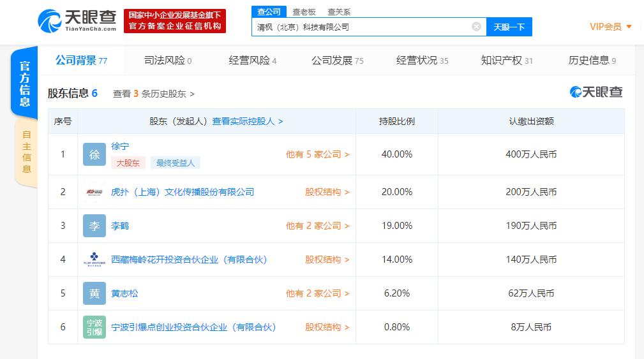Click the TianYanCha logo at top left
Viewport: 644px width, 359px height.
[77, 21]
